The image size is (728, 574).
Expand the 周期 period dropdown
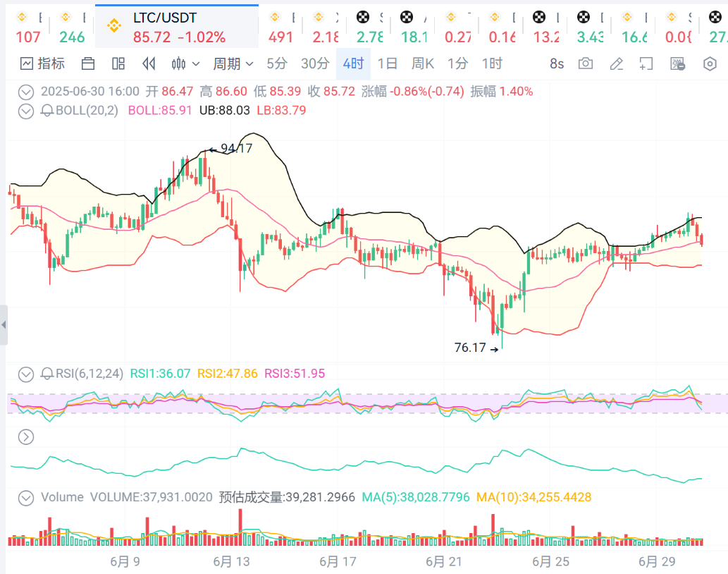[x=233, y=63]
